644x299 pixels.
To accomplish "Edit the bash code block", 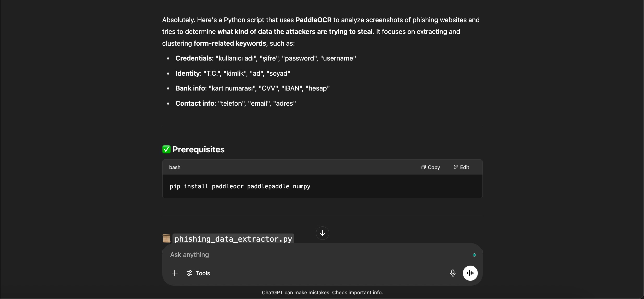I will tap(461, 167).
